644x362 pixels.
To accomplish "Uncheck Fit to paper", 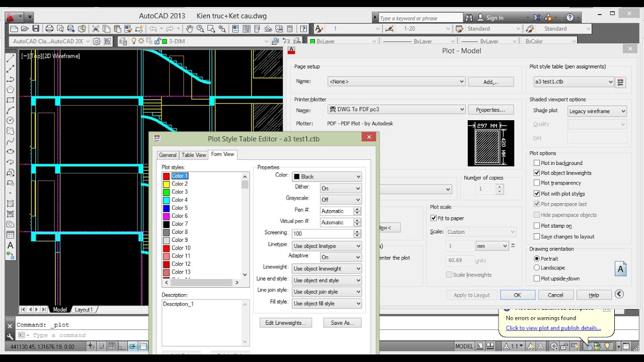I will 434,218.
